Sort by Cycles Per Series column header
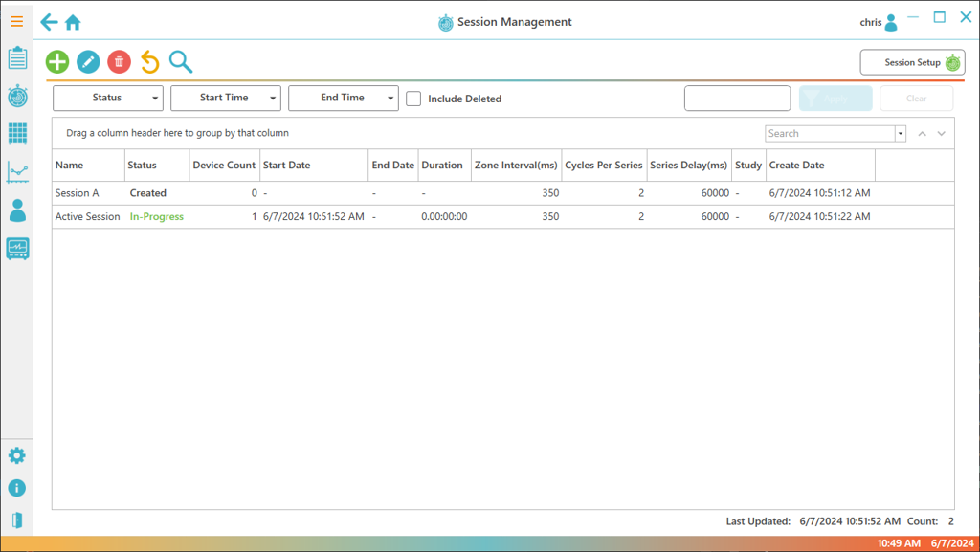This screenshot has height=552, width=980. coord(604,165)
